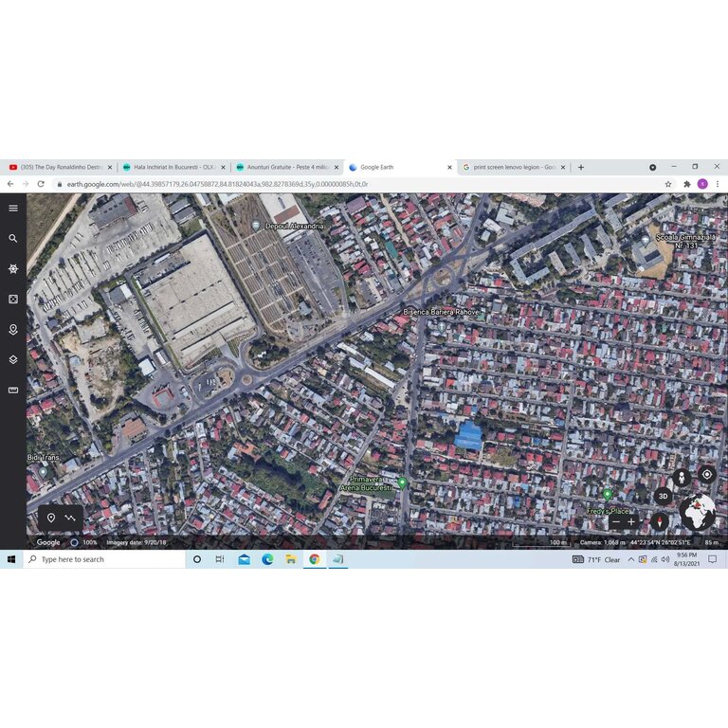Zoom out with the minus button
Screen dimensions: 728x728
pos(616,522)
